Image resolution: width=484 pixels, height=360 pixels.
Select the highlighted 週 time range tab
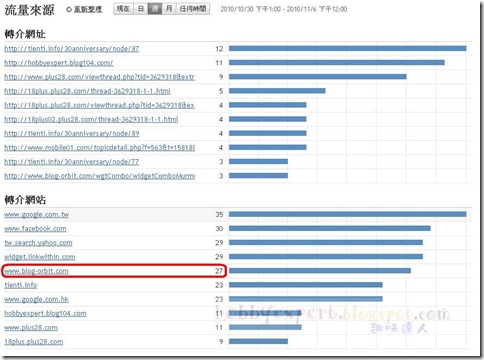click(x=155, y=9)
